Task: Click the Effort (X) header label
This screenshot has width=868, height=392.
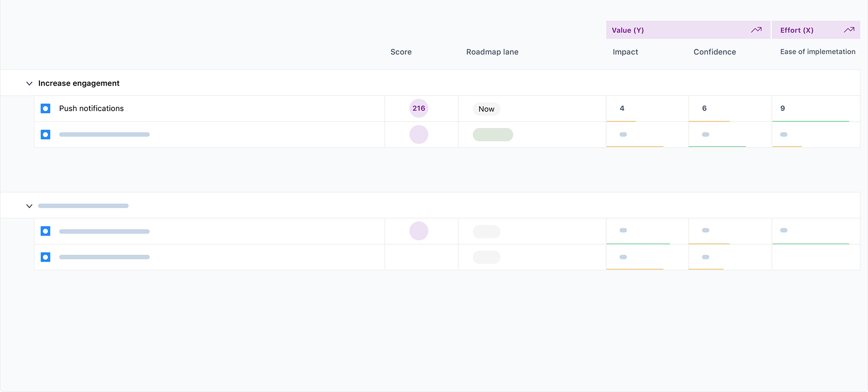Action: [797, 30]
